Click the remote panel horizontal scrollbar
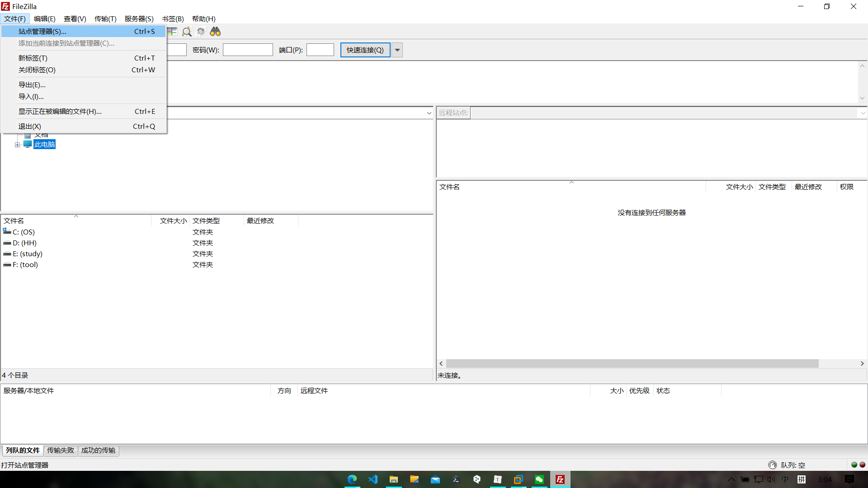 click(632, 364)
